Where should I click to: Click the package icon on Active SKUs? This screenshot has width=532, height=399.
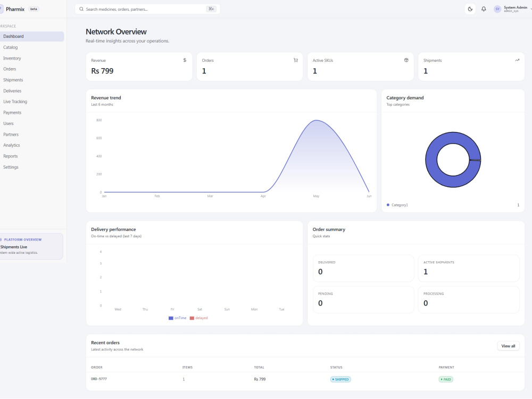point(406,60)
